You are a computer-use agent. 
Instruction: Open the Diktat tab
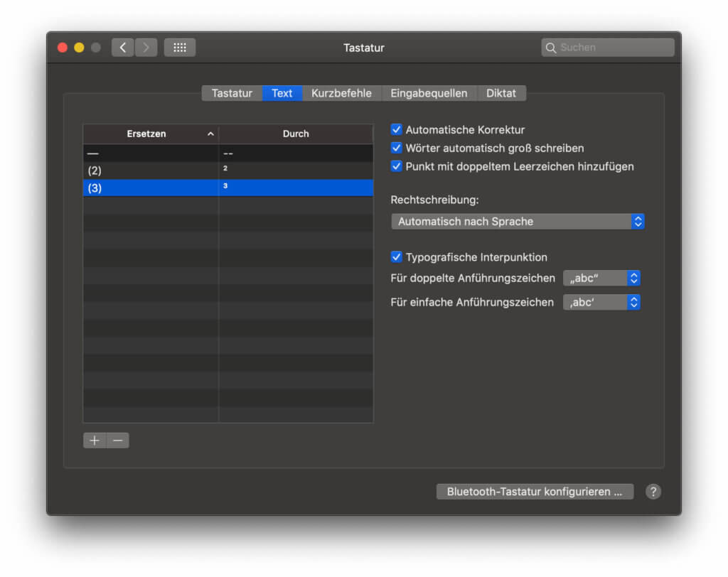pos(501,92)
